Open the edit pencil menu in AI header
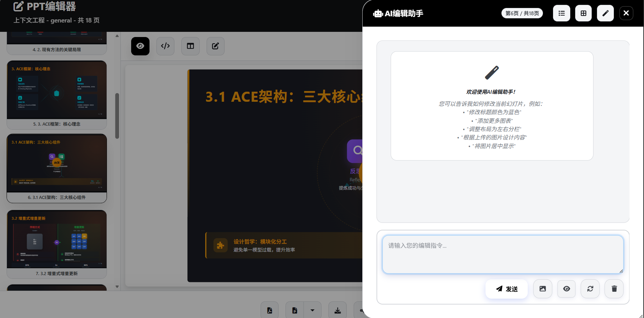Image resolution: width=644 pixels, height=318 pixels. click(x=605, y=13)
